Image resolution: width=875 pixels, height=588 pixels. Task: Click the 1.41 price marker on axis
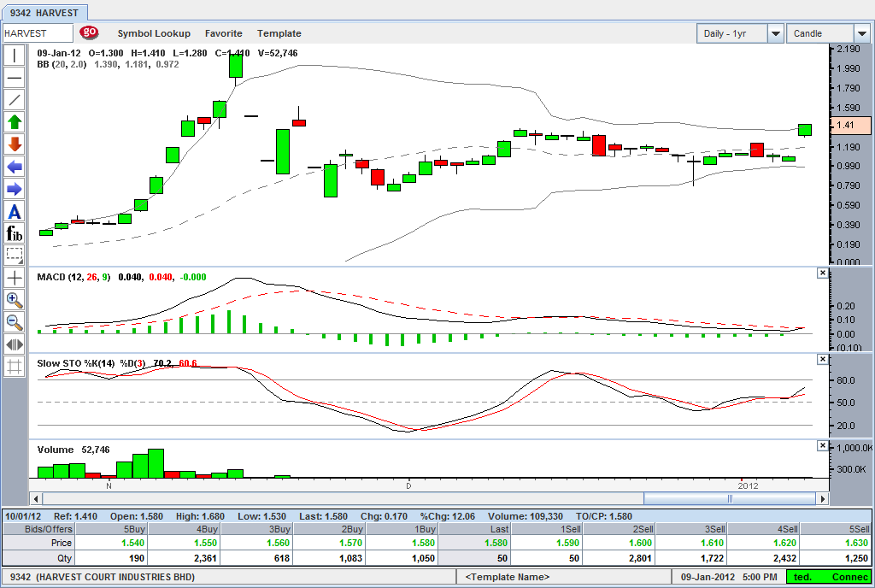[850, 125]
